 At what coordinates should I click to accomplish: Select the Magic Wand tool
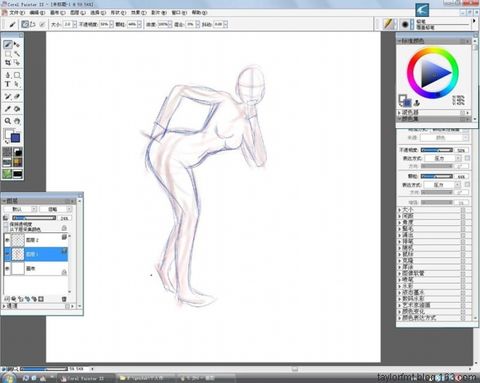(x=17, y=54)
